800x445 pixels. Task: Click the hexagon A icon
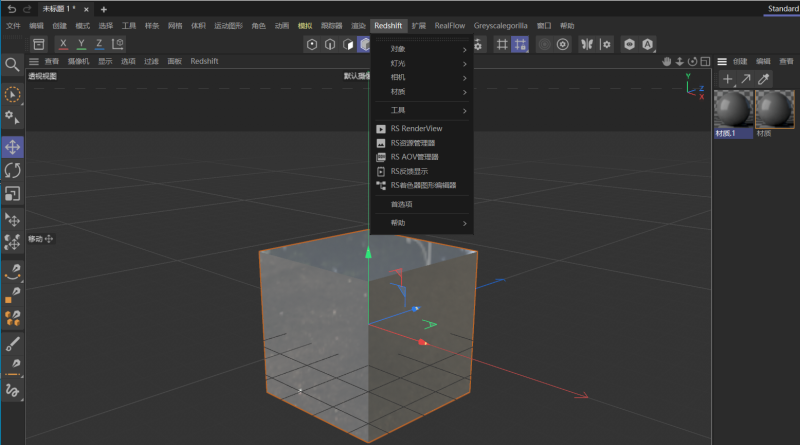(x=647, y=44)
